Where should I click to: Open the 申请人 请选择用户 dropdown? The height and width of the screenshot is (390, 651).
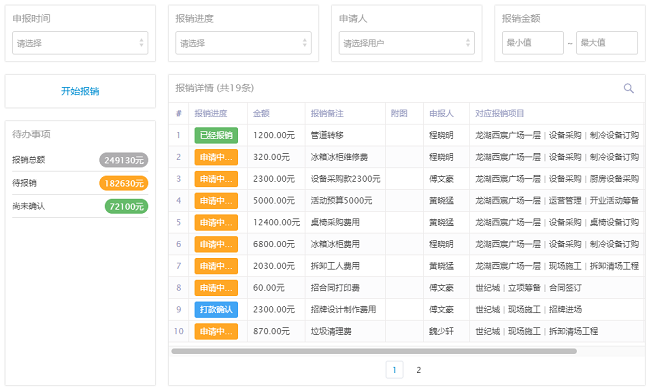click(406, 43)
